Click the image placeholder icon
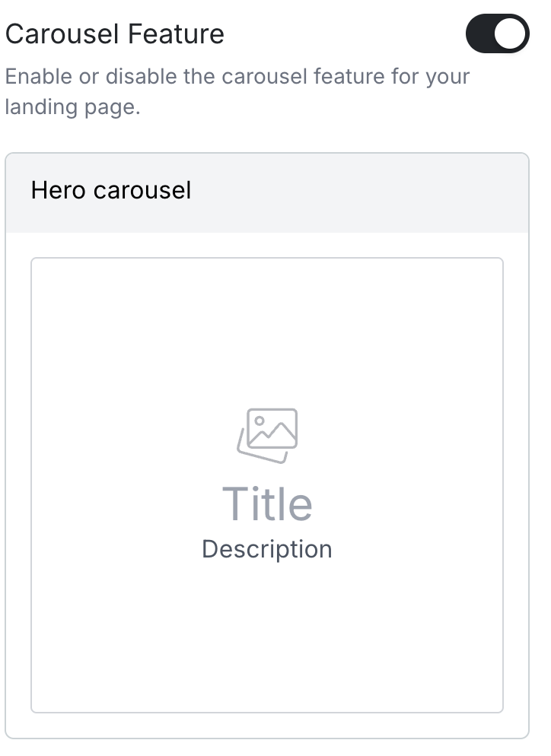Viewport: 551px width, 756px height. pos(267,435)
